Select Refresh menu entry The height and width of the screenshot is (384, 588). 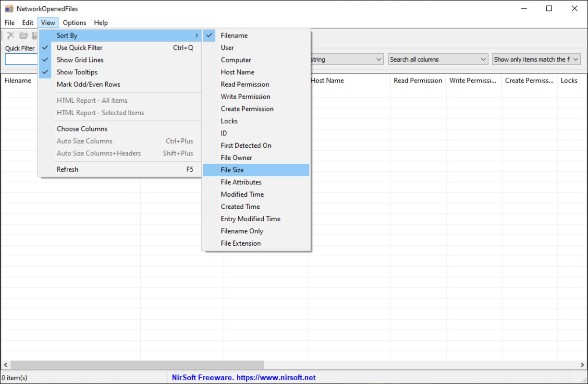(x=120, y=169)
